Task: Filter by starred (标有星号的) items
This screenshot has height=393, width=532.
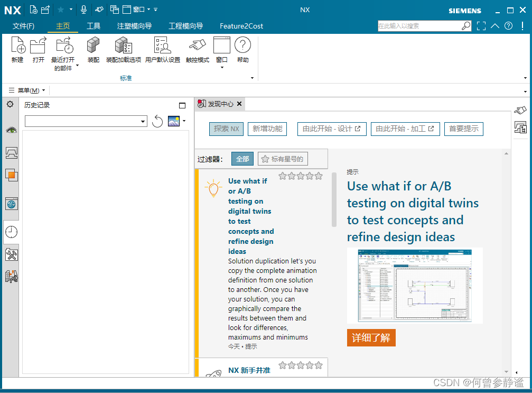Action: tap(283, 159)
